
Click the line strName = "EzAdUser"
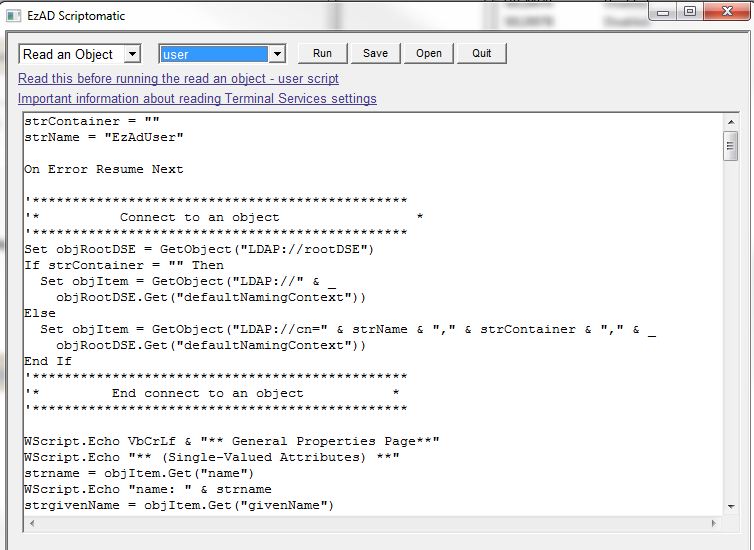point(104,138)
